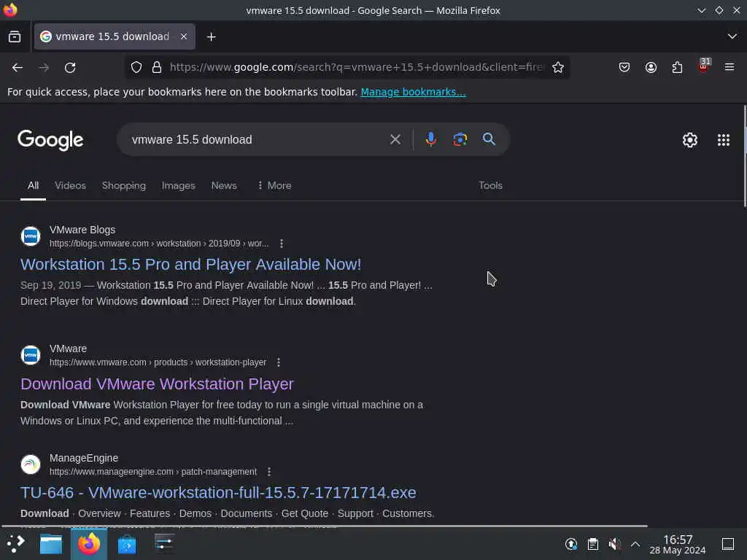Expand the More search filters
The height and width of the screenshot is (560, 747).
274,186
